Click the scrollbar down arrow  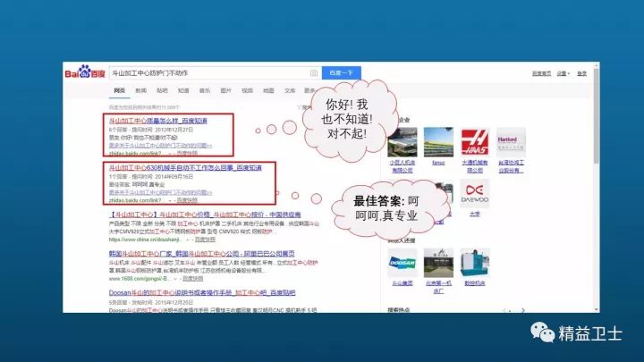(x=596, y=310)
